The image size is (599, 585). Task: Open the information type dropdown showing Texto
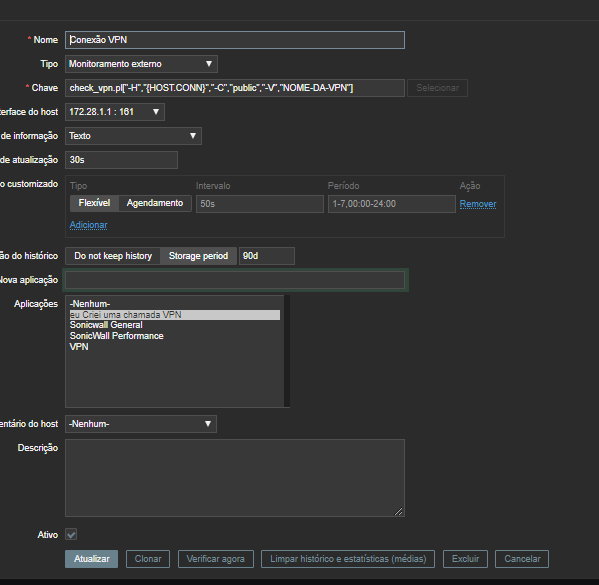click(x=133, y=136)
